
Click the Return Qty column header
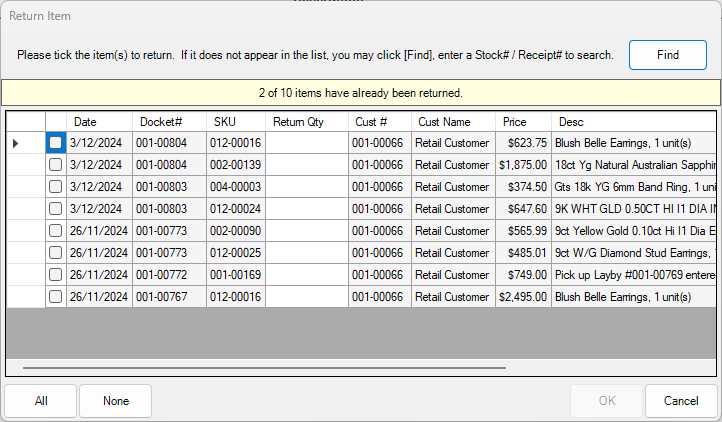tap(307, 122)
